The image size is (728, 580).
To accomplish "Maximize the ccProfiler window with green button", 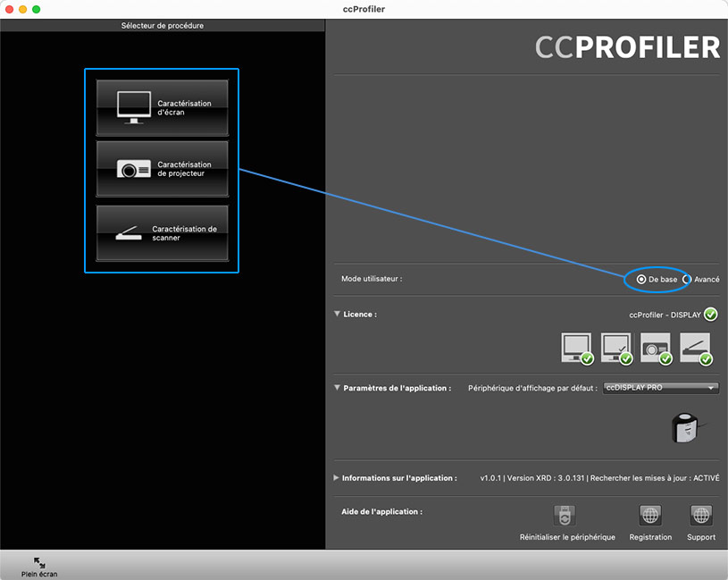I will click(x=37, y=9).
